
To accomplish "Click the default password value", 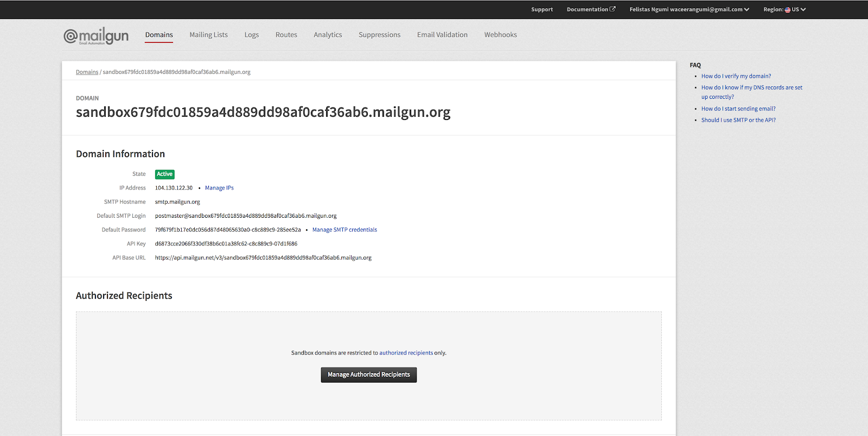I will tap(228, 230).
